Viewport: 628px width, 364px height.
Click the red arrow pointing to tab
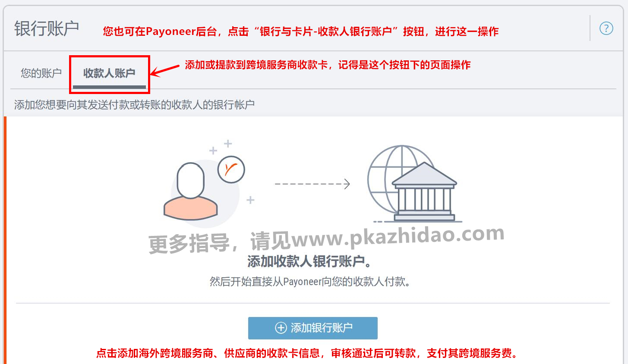(165, 70)
